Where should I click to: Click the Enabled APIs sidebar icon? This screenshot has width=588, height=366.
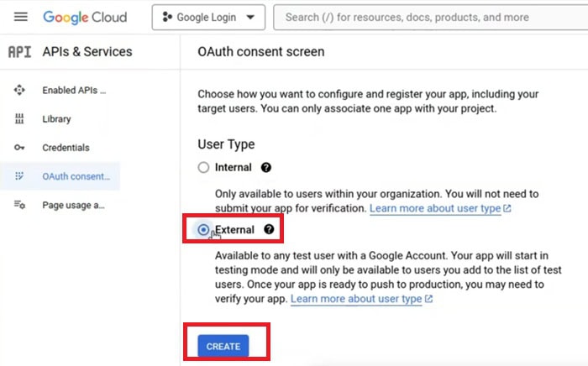tap(19, 90)
